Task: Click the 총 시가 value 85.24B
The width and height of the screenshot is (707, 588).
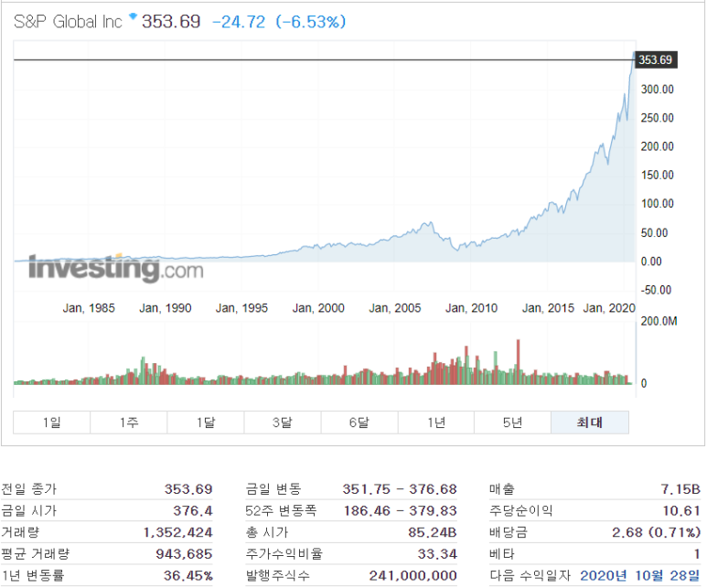Action: [x=433, y=532]
